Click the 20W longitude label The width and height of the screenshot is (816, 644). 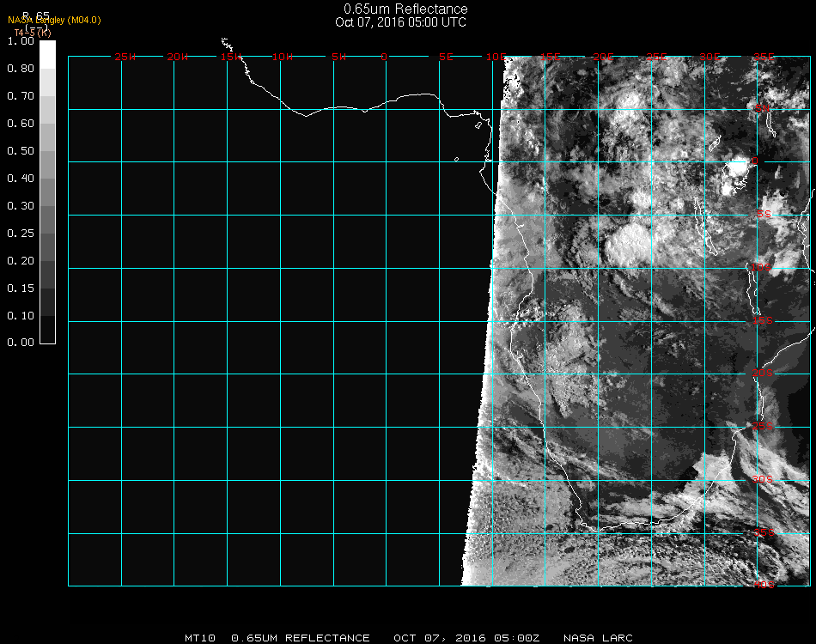coord(177,57)
